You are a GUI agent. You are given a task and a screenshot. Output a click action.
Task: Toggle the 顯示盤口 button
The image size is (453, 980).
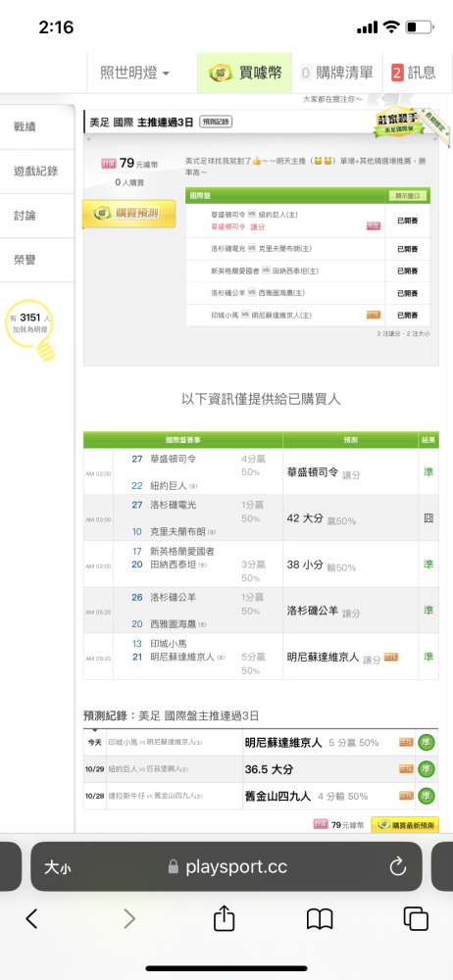point(407,196)
